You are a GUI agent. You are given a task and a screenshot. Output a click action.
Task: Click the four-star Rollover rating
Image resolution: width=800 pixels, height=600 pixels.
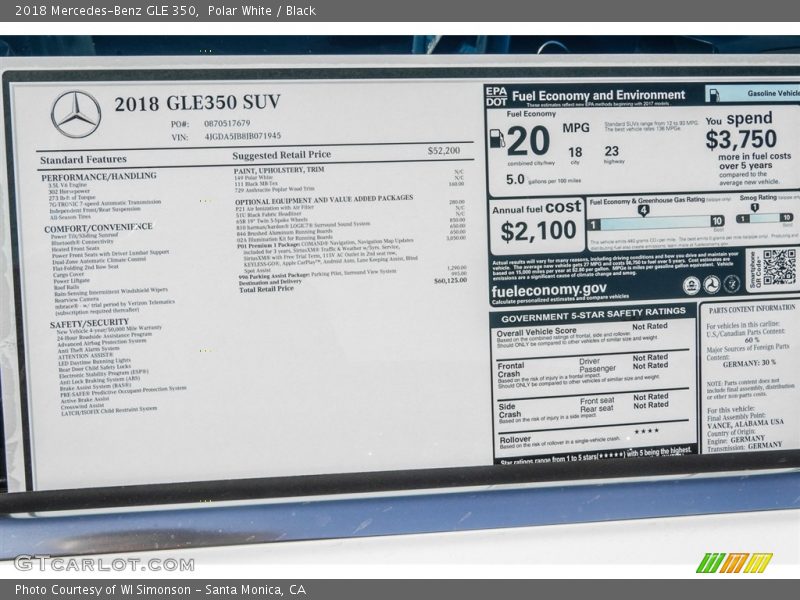pyautogui.click(x=646, y=431)
